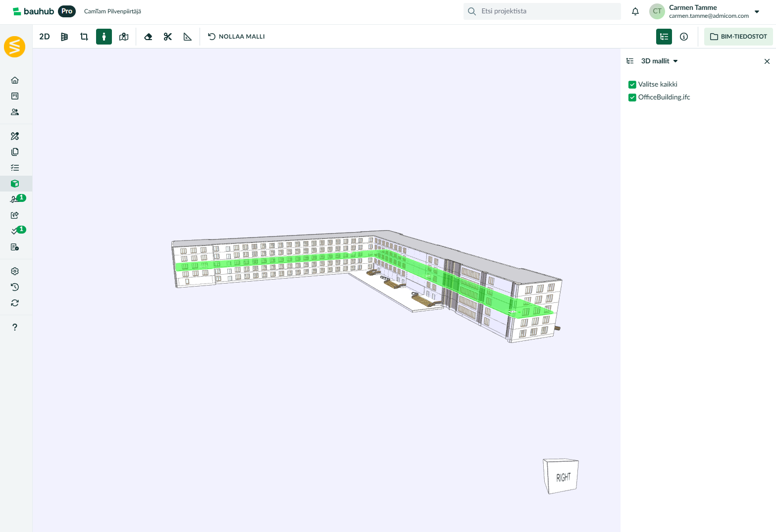
Task: Open the checkmark tasks icon with badge
Action: (x=16, y=231)
